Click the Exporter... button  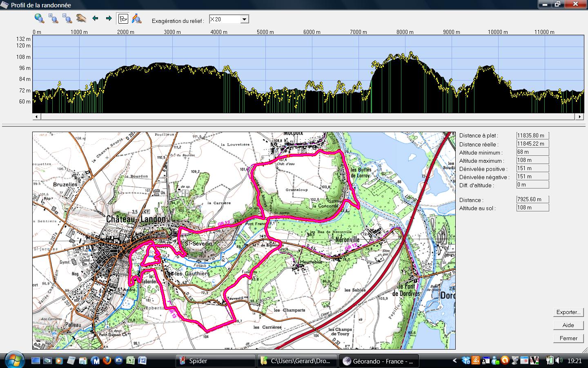click(568, 312)
